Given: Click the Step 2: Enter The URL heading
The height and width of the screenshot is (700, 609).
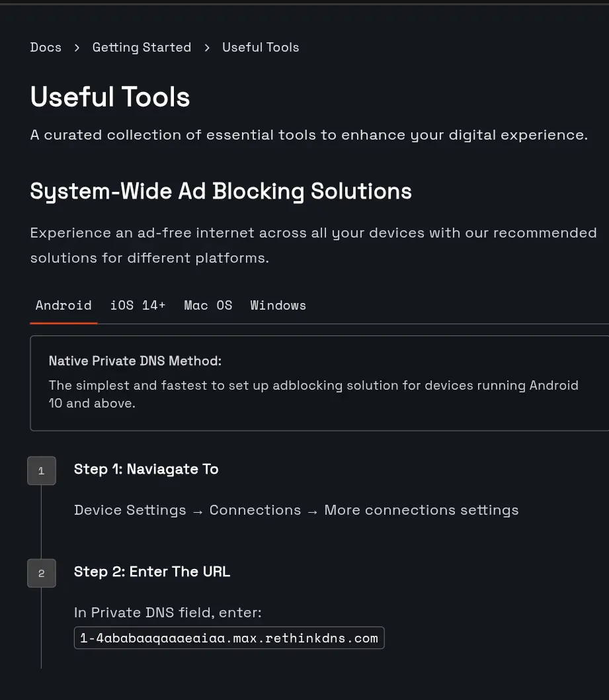Looking at the screenshot, I should pyautogui.click(x=152, y=572).
